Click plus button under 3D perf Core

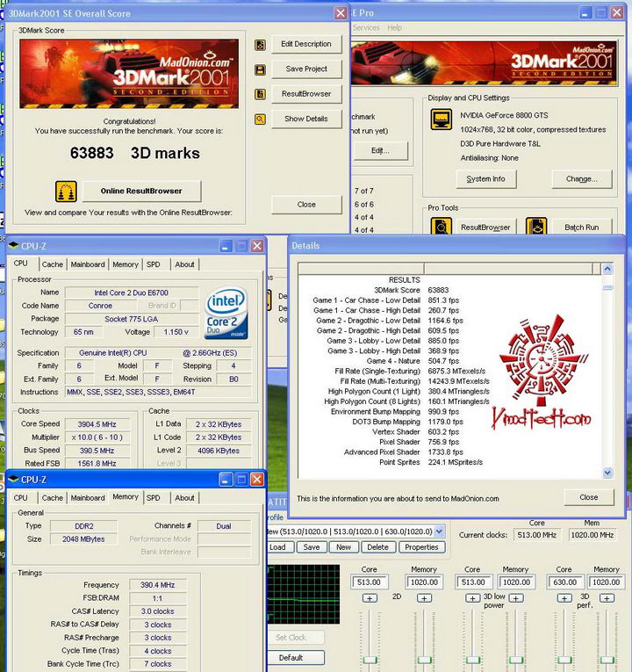coord(564,598)
